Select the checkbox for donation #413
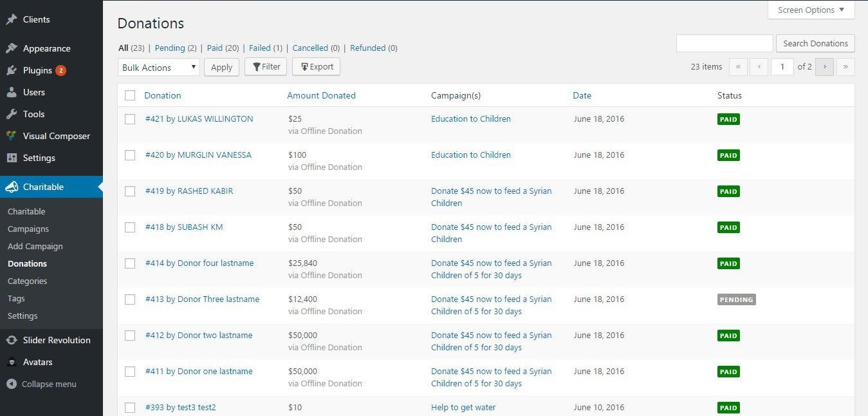 coord(130,299)
